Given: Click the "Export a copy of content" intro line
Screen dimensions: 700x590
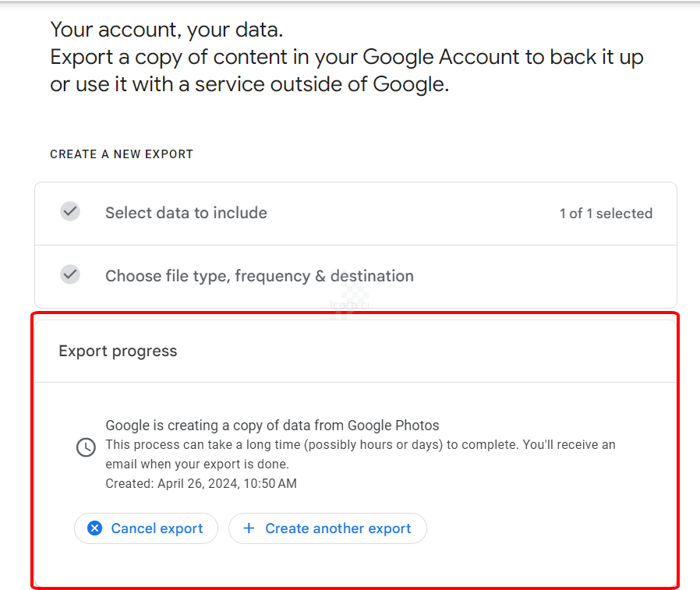Looking at the screenshot, I should coord(347,58).
